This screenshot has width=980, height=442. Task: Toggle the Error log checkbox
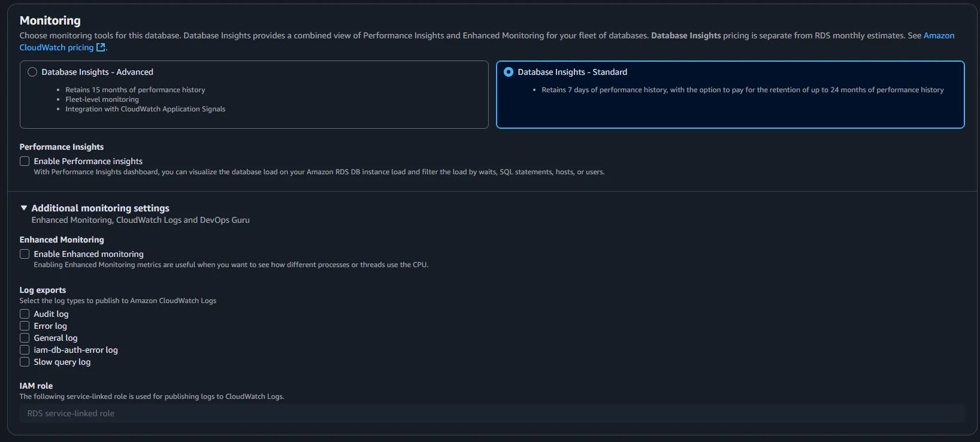[x=25, y=326]
